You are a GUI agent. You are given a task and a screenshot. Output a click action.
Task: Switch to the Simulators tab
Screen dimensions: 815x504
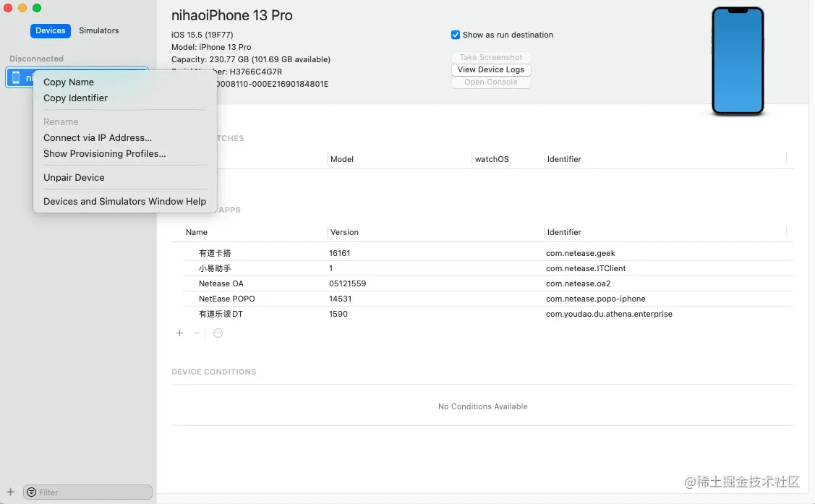click(99, 30)
